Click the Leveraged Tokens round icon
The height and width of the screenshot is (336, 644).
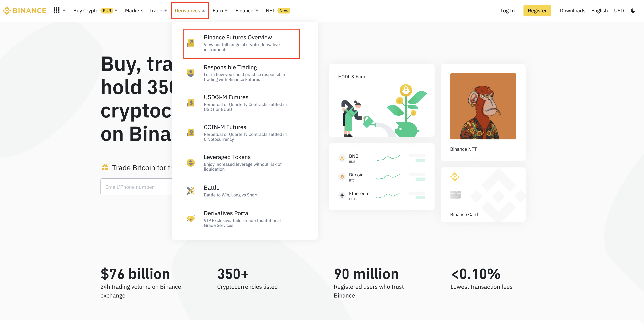(x=191, y=163)
